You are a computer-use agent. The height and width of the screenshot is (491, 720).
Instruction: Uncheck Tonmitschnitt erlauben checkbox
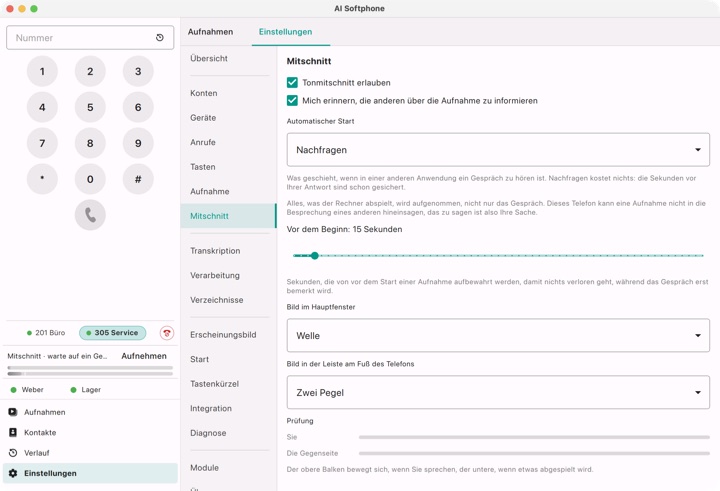point(292,83)
